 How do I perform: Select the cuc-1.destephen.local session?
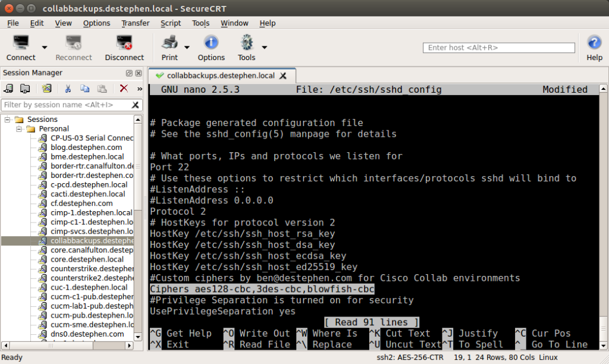pos(89,287)
